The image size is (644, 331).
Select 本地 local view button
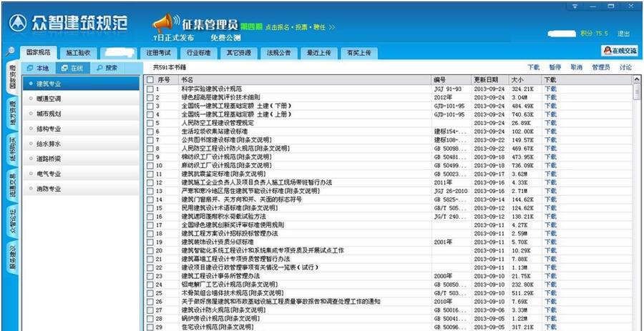[x=38, y=68]
